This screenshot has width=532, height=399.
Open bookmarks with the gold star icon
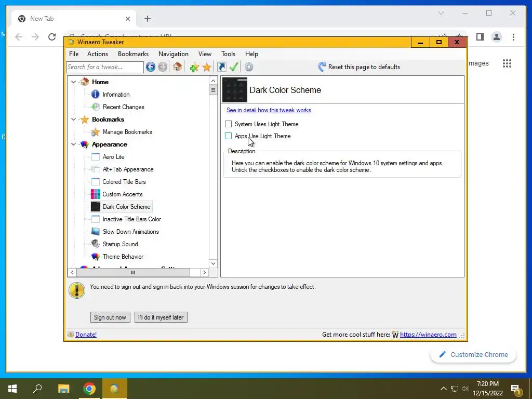pyautogui.click(x=207, y=67)
